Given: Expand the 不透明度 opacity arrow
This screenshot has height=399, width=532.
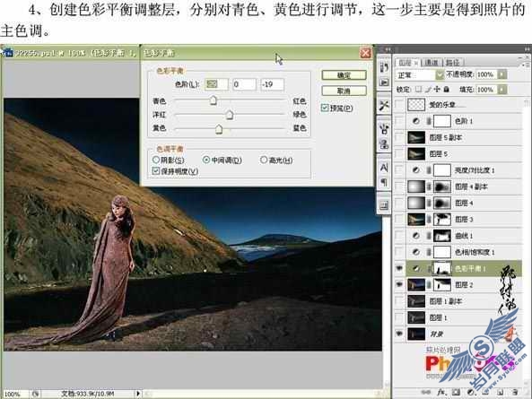Looking at the screenshot, I should (502, 74).
